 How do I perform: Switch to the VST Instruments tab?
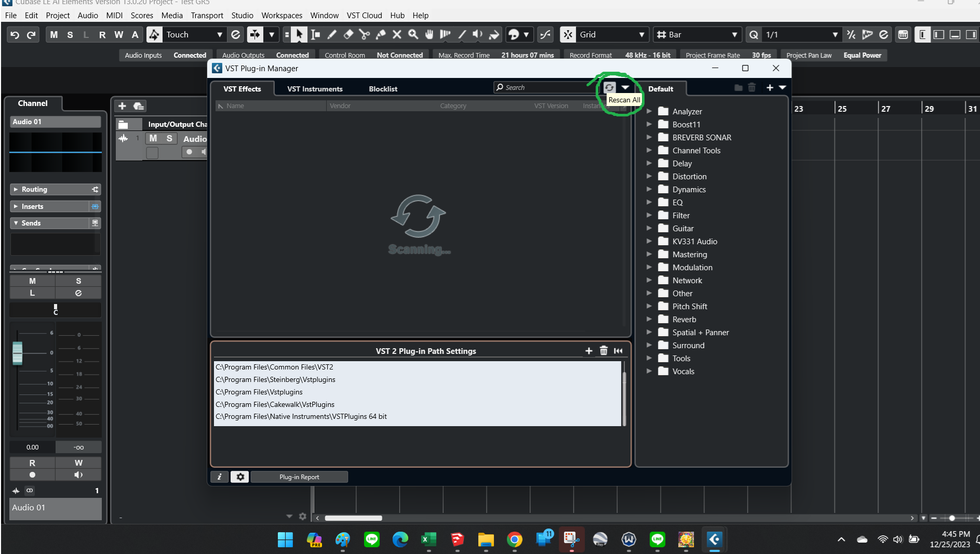coord(315,89)
